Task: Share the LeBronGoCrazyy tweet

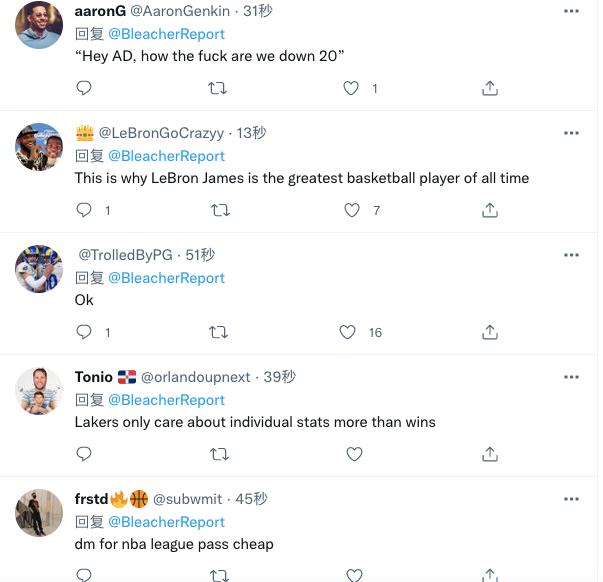Action: (490, 210)
